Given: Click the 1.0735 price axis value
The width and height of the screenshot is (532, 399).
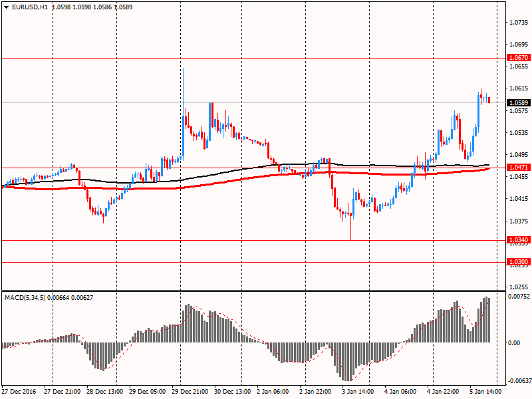Looking at the screenshot, I should point(519,23).
